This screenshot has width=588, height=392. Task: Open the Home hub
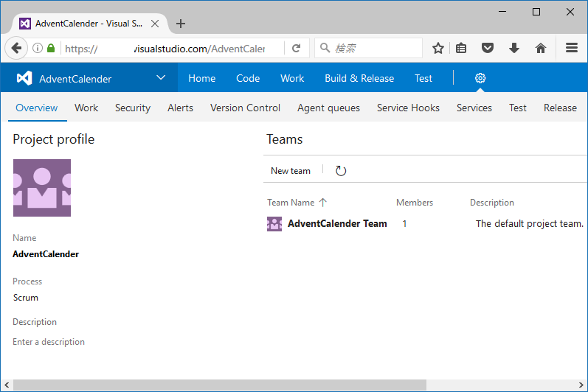[x=201, y=78]
